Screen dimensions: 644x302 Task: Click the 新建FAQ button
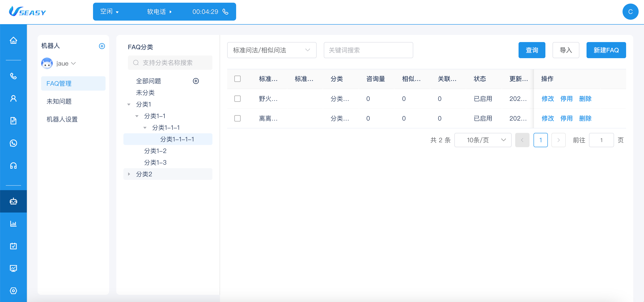[606, 50]
